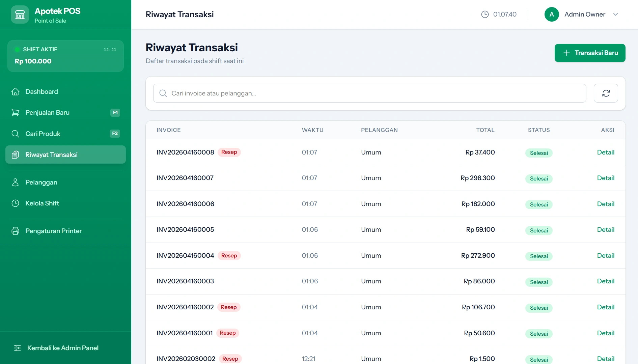Click the header time 01.07.40
638x364 pixels.
tap(505, 14)
